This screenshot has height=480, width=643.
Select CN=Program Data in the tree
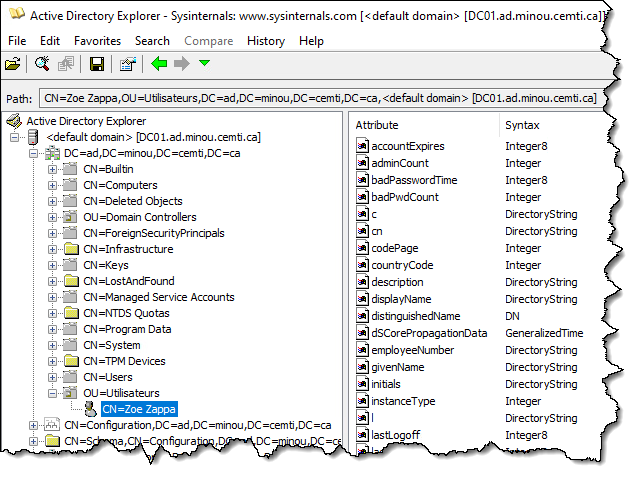pyautogui.click(x=127, y=329)
